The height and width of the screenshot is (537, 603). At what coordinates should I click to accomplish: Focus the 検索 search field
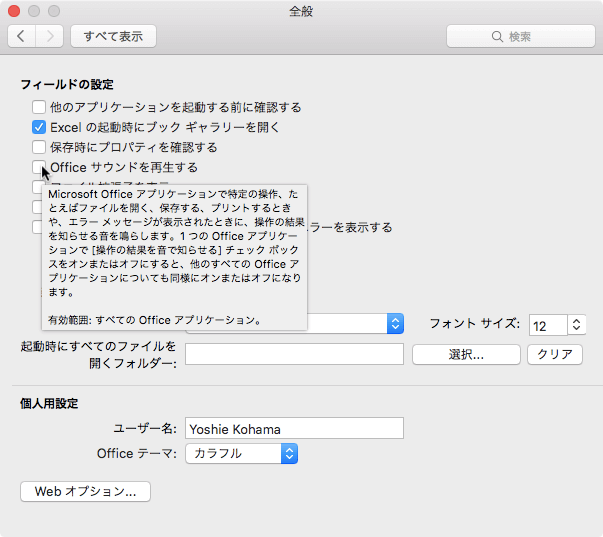pyautogui.click(x=521, y=36)
